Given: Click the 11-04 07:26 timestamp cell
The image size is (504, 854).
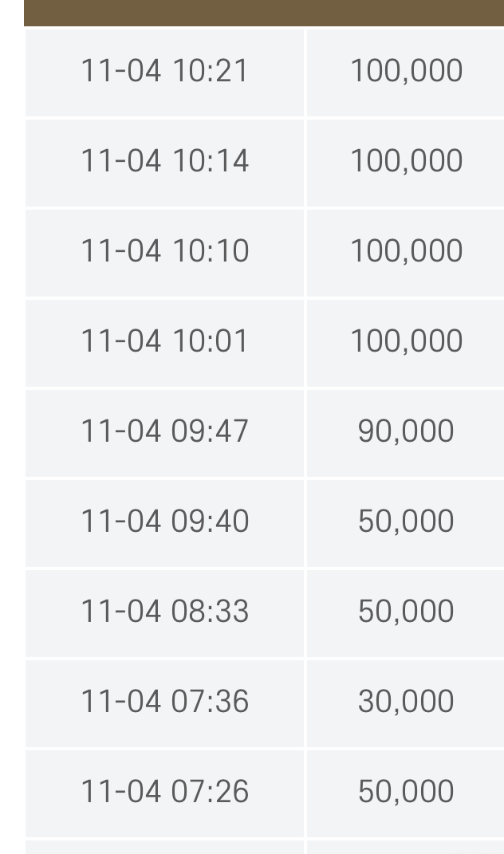Looking at the screenshot, I should pos(164,792).
